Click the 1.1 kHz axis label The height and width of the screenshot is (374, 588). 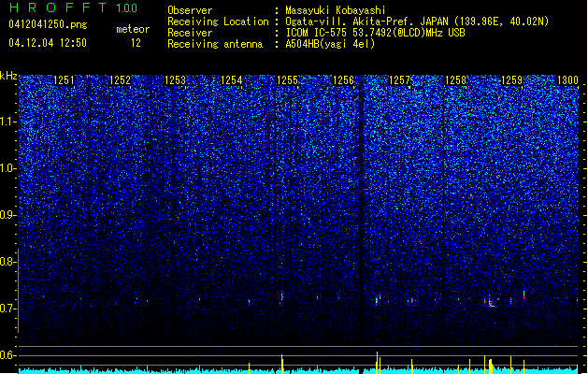[7, 122]
